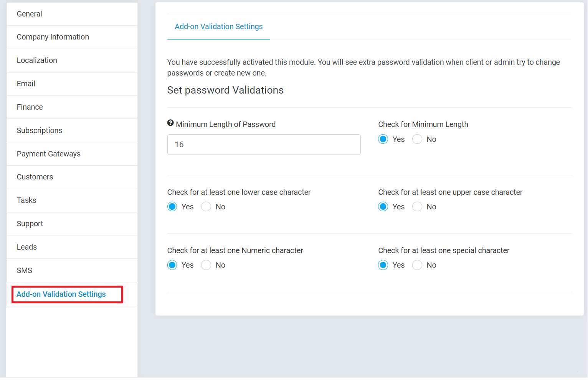The height and width of the screenshot is (380, 588).
Task: Enable special character check
Action: pos(383,265)
